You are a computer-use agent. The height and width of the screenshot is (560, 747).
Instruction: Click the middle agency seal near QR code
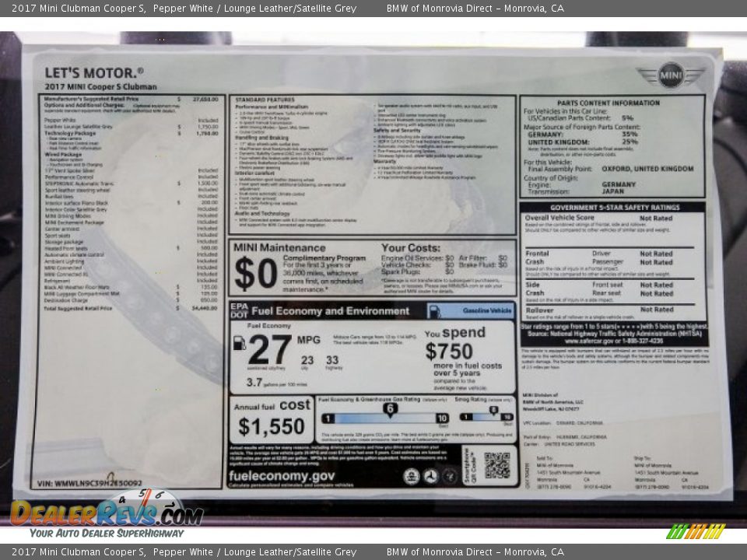coord(430,476)
